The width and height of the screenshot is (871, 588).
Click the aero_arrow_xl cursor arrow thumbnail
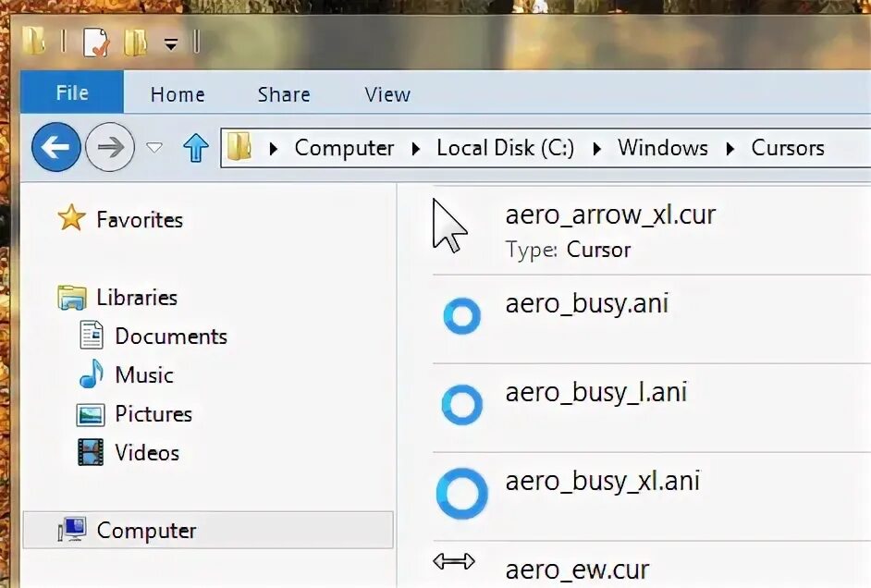point(450,227)
